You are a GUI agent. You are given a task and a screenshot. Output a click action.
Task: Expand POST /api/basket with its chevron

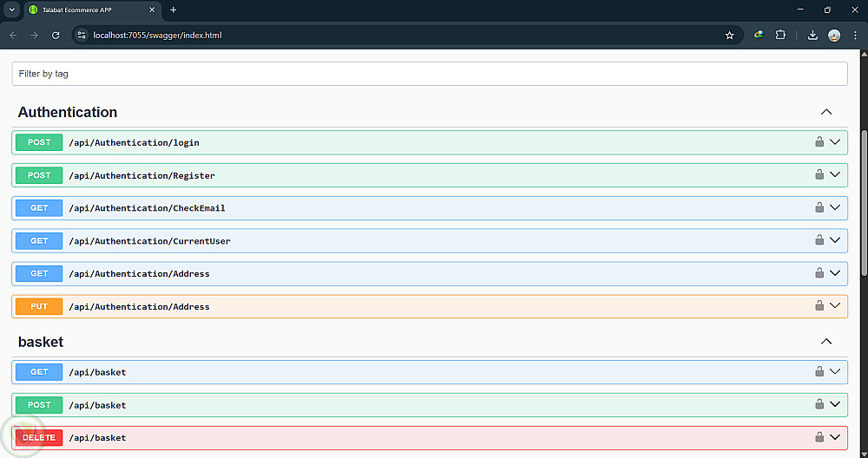tap(835, 404)
